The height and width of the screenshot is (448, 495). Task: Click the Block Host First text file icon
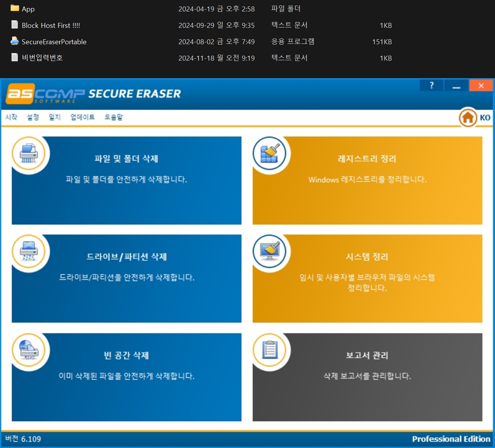14,25
